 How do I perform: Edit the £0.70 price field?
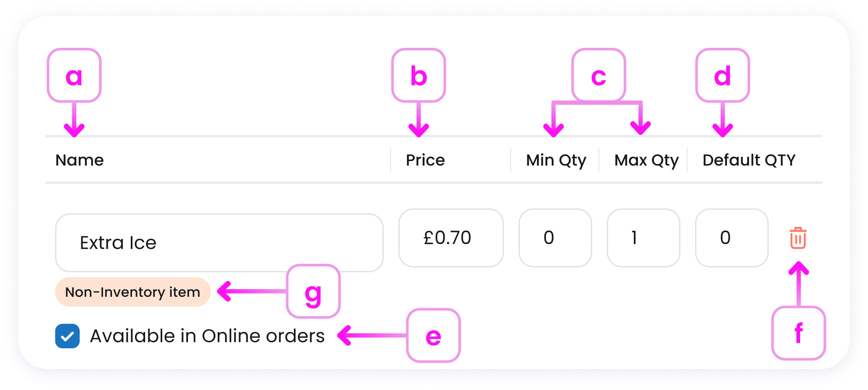click(x=451, y=238)
